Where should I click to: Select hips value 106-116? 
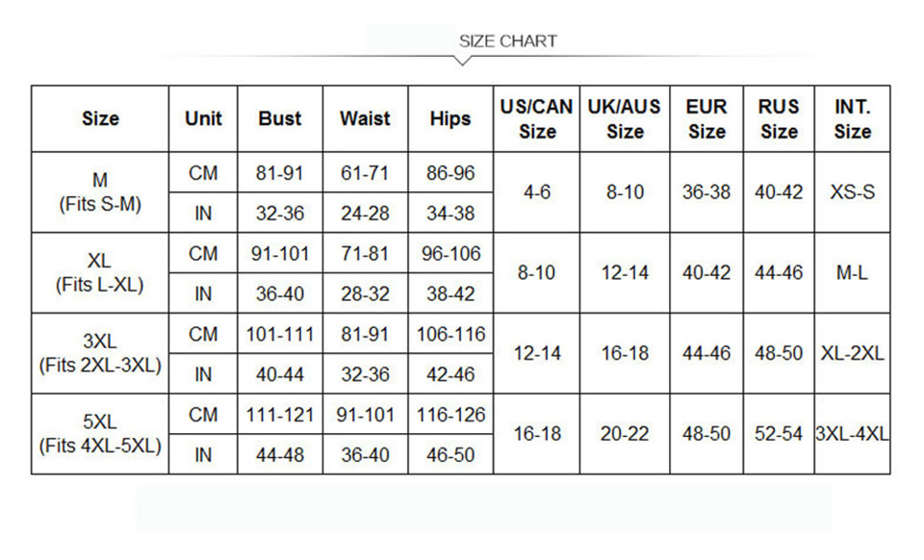pyautogui.click(x=450, y=334)
